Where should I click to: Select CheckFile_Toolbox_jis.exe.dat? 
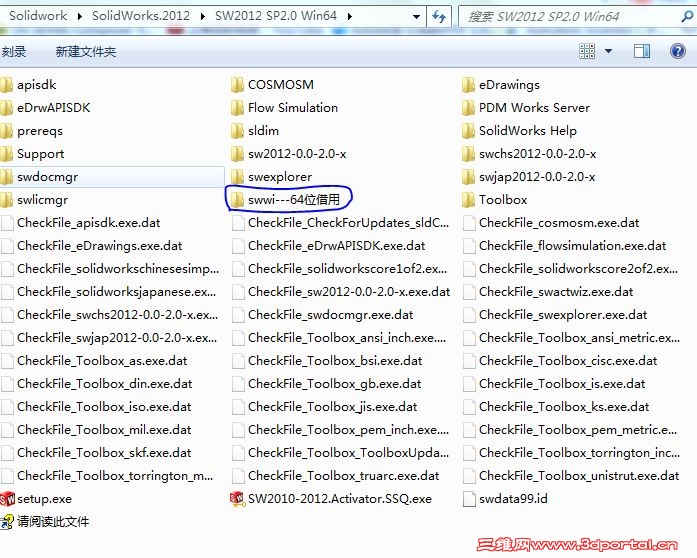pos(325,407)
